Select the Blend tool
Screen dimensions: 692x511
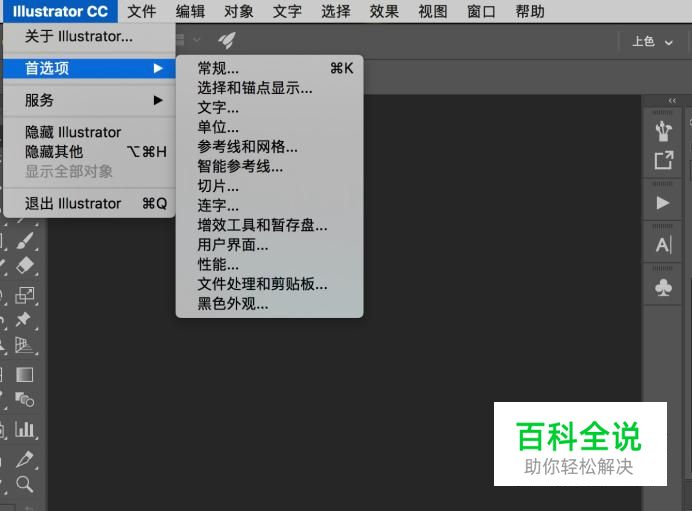[25, 400]
